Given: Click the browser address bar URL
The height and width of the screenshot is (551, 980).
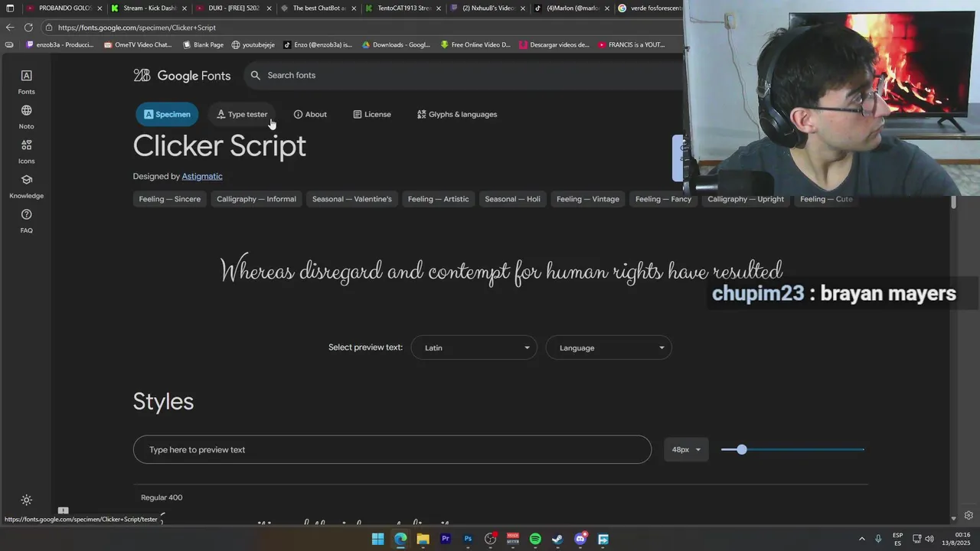Looking at the screenshot, I should [137, 28].
